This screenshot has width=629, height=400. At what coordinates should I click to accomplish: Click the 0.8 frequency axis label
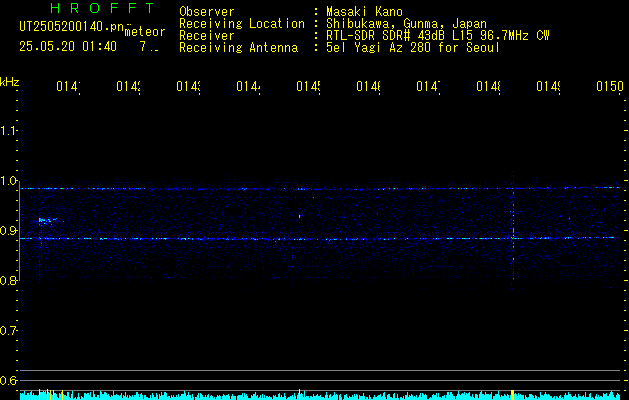point(8,280)
